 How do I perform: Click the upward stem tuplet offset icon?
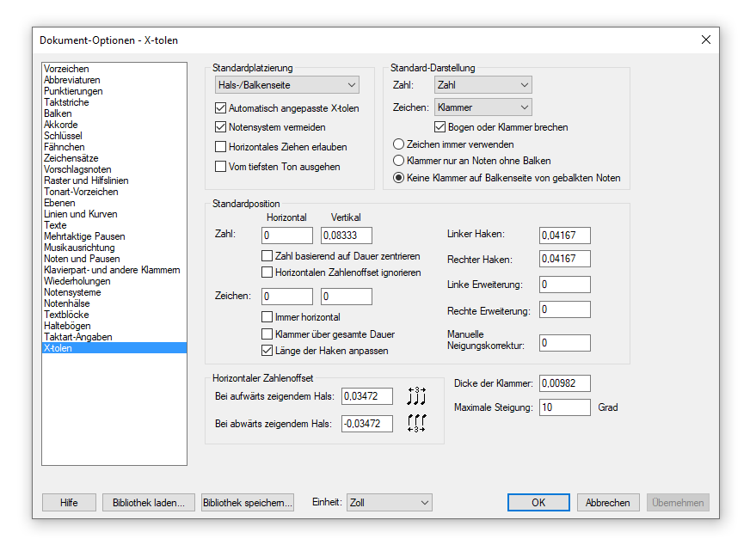pyautogui.click(x=416, y=396)
